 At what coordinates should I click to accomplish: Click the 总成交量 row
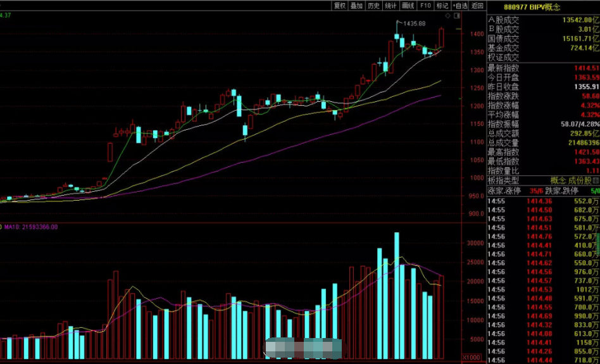click(x=544, y=143)
